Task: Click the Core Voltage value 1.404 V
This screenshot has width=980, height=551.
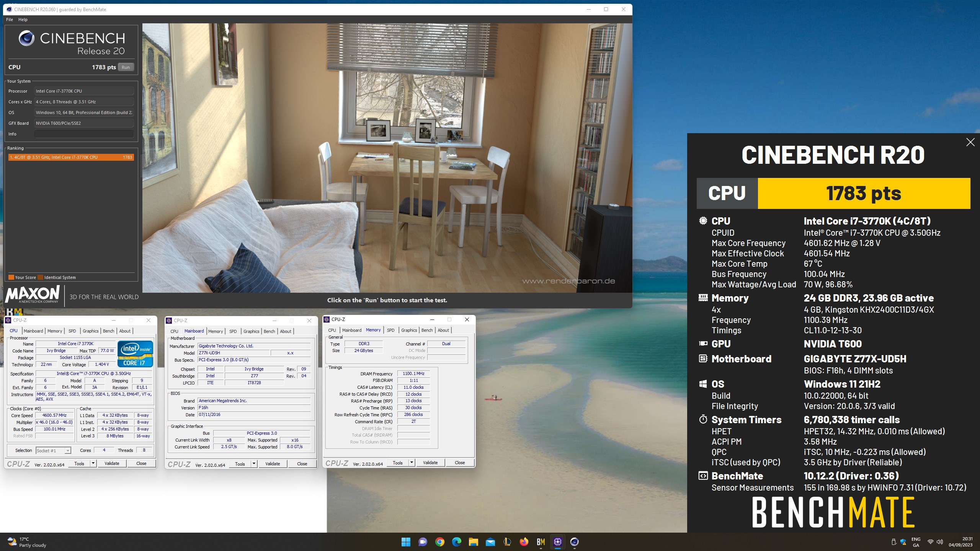Action: [x=102, y=364]
